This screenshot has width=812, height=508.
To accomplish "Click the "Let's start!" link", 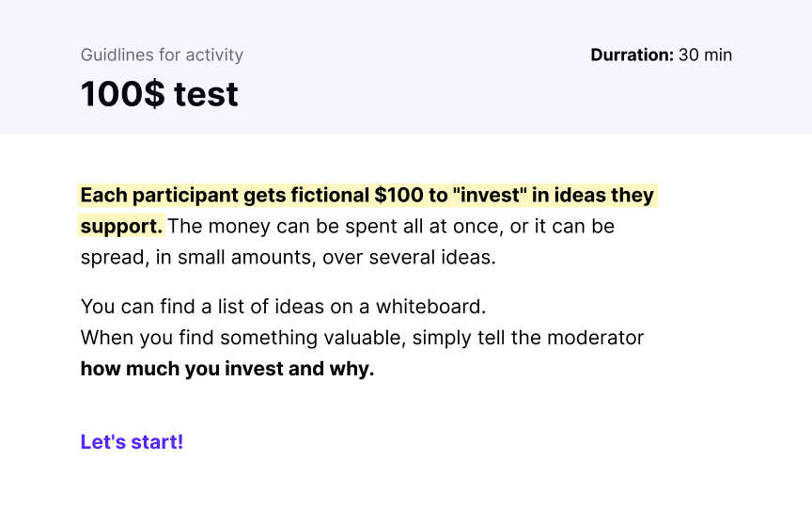I will point(133,442).
